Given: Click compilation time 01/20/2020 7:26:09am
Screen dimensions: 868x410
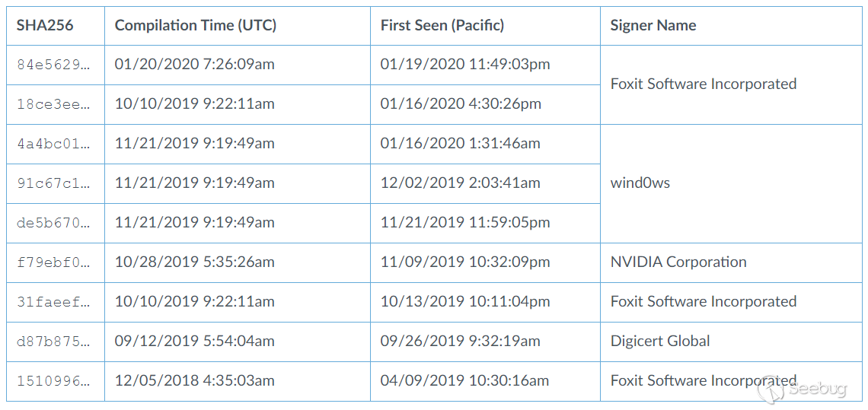Looking at the screenshot, I should pos(195,65).
